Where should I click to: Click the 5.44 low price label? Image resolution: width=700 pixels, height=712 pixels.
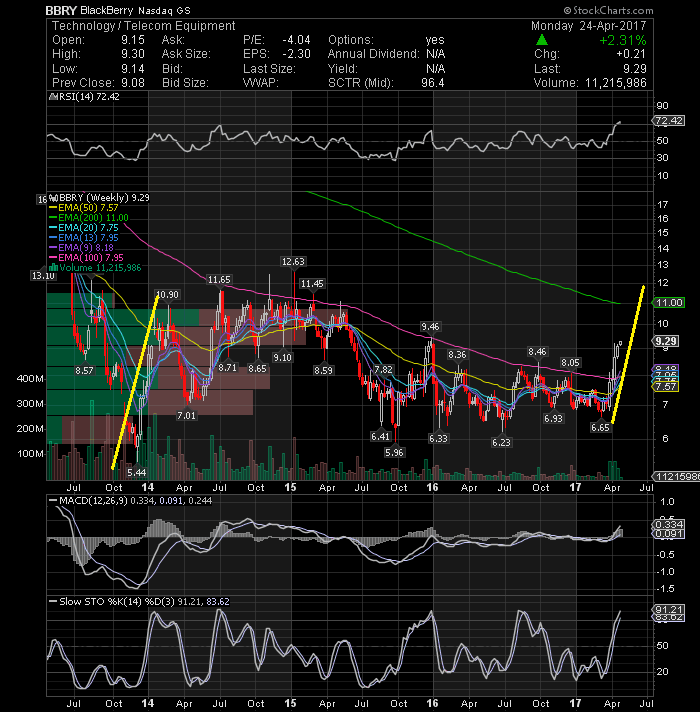click(137, 473)
